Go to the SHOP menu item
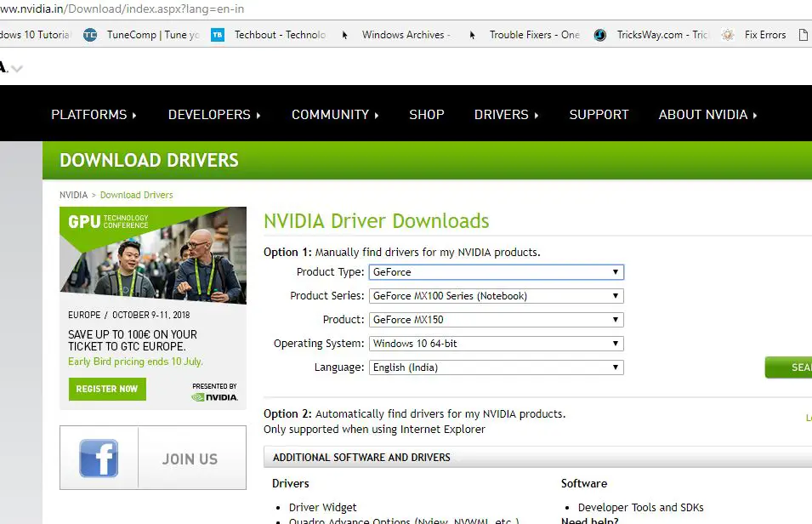The width and height of the screenshot is (812, 524). pyautogui.click(x=426, y=115)
